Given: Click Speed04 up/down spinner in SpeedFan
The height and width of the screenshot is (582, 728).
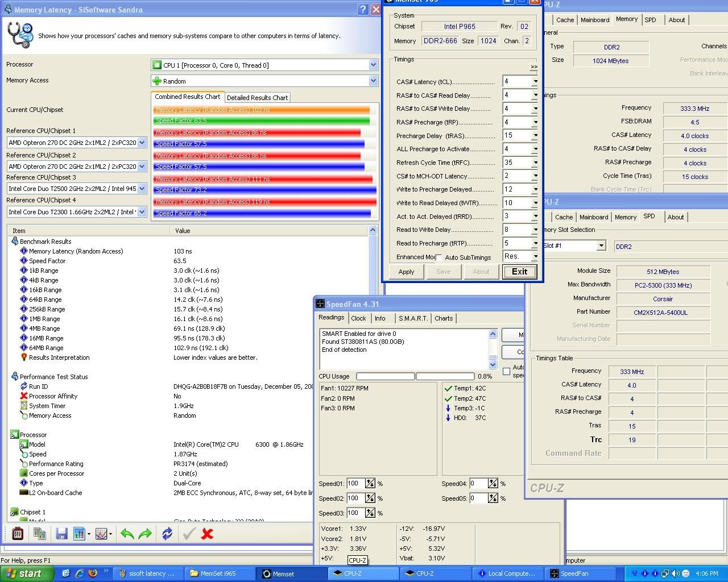Looking at the screenshot, I should [493, 484].
